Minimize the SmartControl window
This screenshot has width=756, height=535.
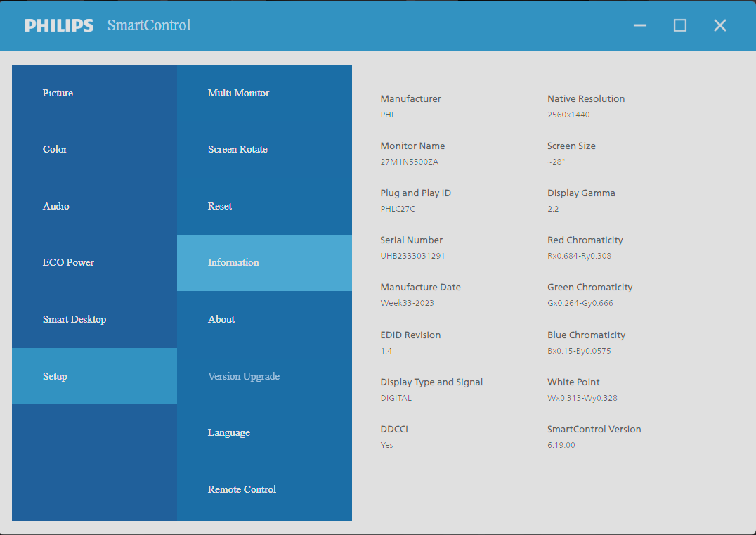tap(640, 25)
